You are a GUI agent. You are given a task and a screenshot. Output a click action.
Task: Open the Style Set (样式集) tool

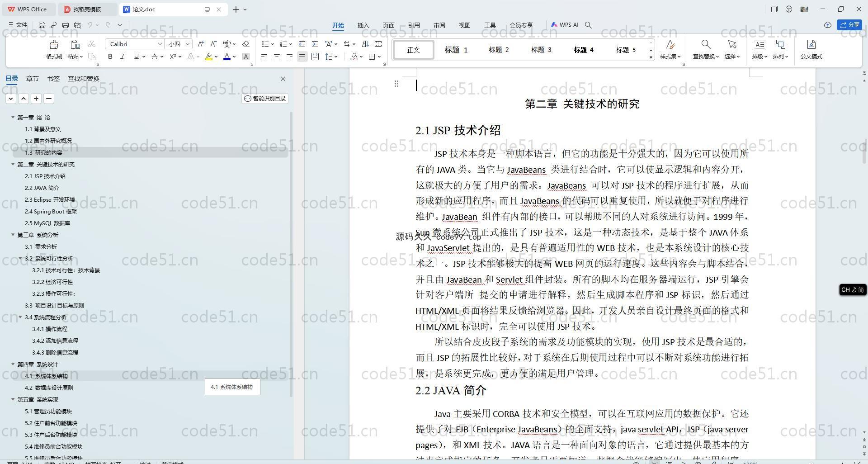pyautogui.click(x=670, y=49)
